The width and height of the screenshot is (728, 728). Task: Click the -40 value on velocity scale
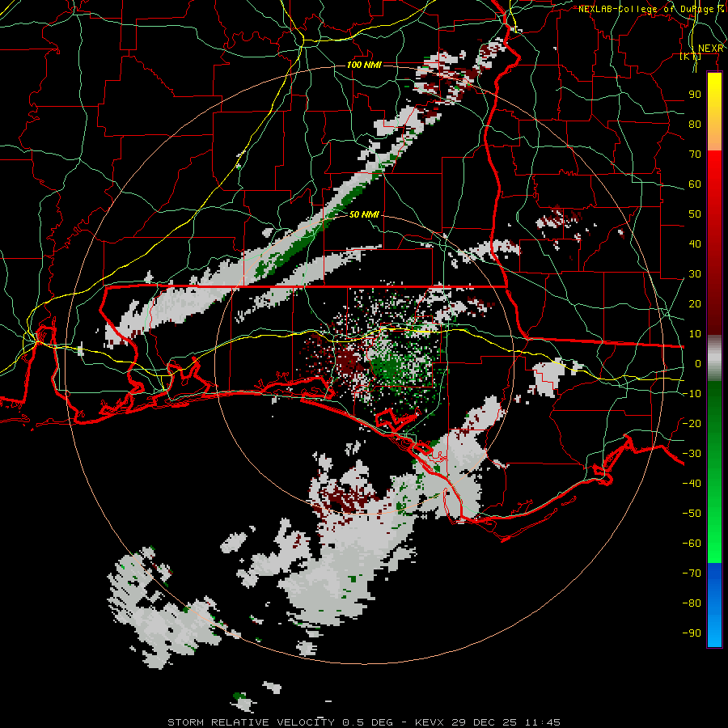click(x=692, y=484)
